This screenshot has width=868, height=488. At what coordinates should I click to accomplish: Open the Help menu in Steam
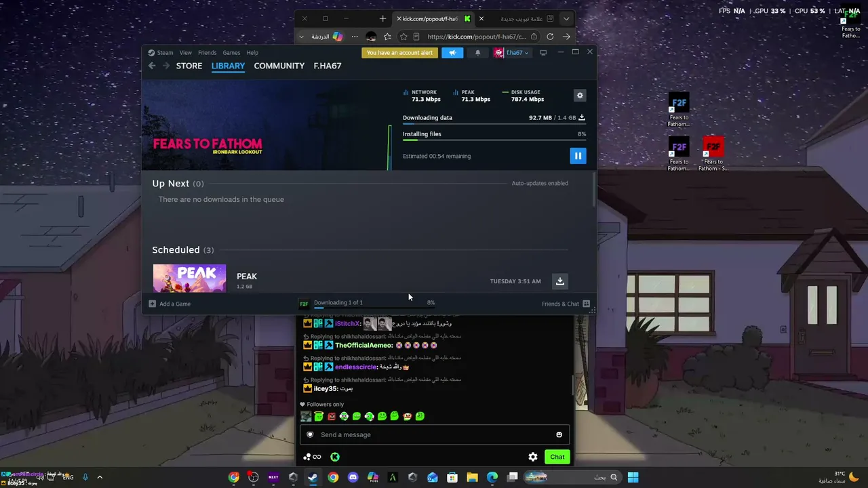point(252,53)
